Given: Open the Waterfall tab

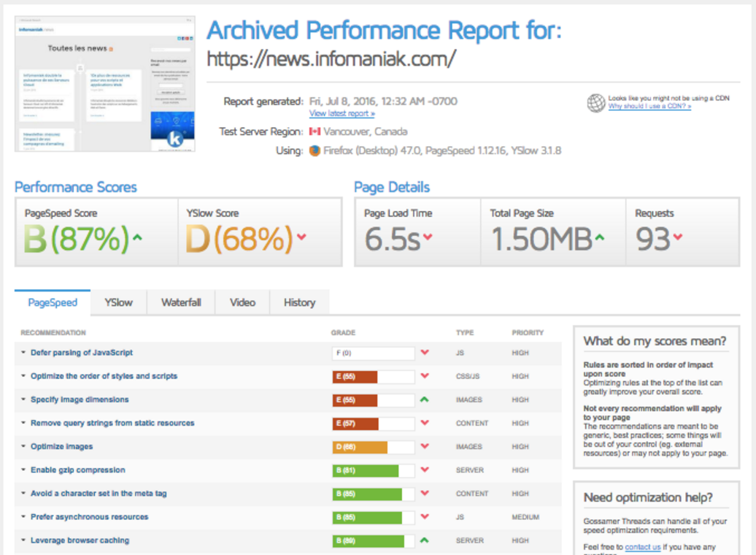Looking at the screenshot, I should coord(181,302).
